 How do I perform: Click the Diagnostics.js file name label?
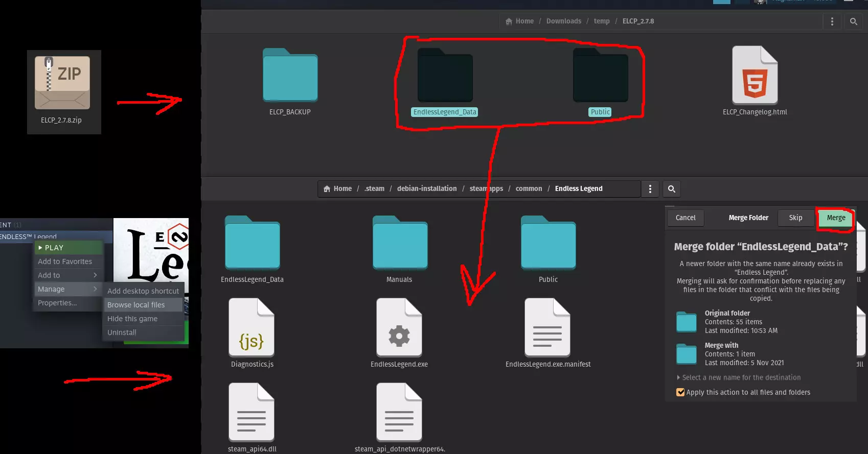coord(253,365)
